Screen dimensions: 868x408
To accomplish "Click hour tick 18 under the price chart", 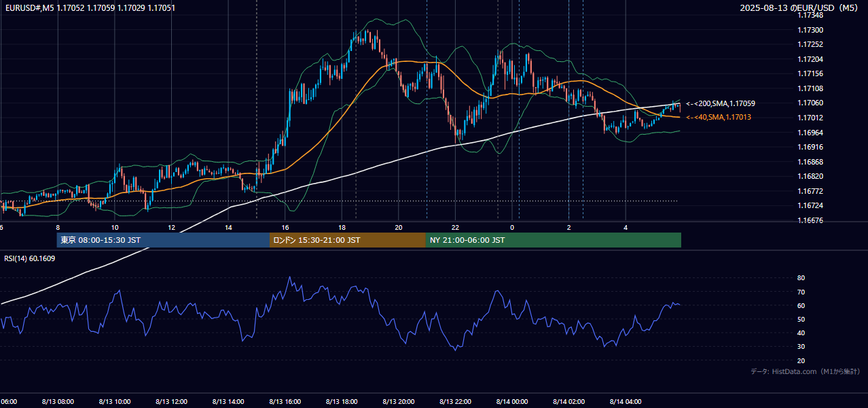I will pyautogui.click(x=342, y=228).
